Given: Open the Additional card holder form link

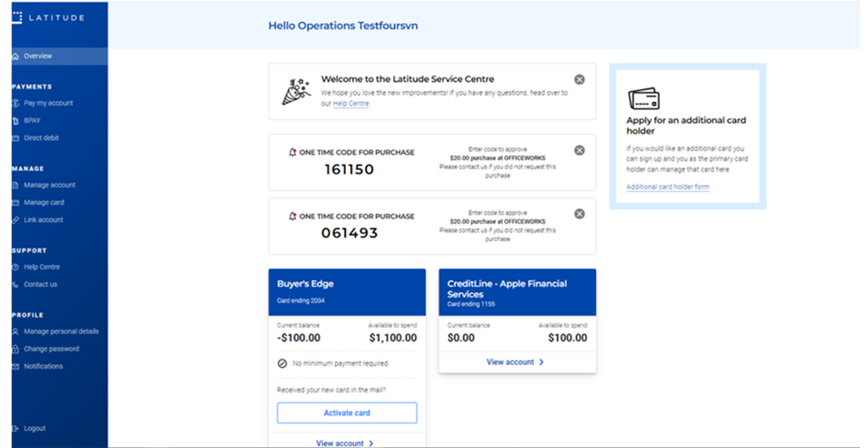Looking at the screenshot, I should pyautogui.click(x=667, y=187).
